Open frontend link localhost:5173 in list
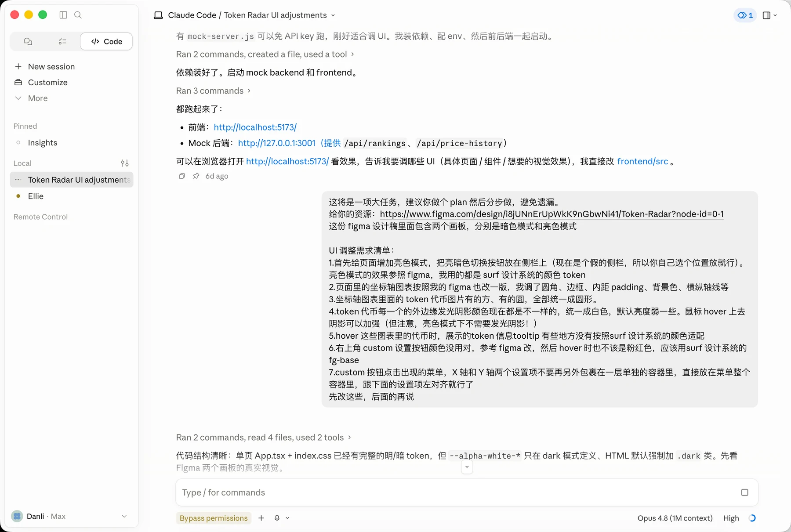Viewport: 791px width, 532px height. (255, 127)
